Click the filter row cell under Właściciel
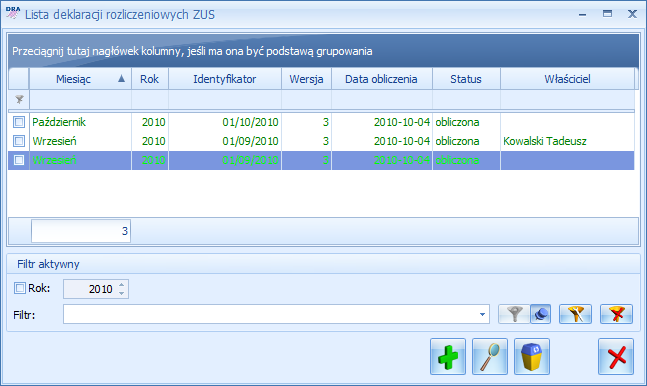Screen dimensions: 647x386 pos(567,99)
